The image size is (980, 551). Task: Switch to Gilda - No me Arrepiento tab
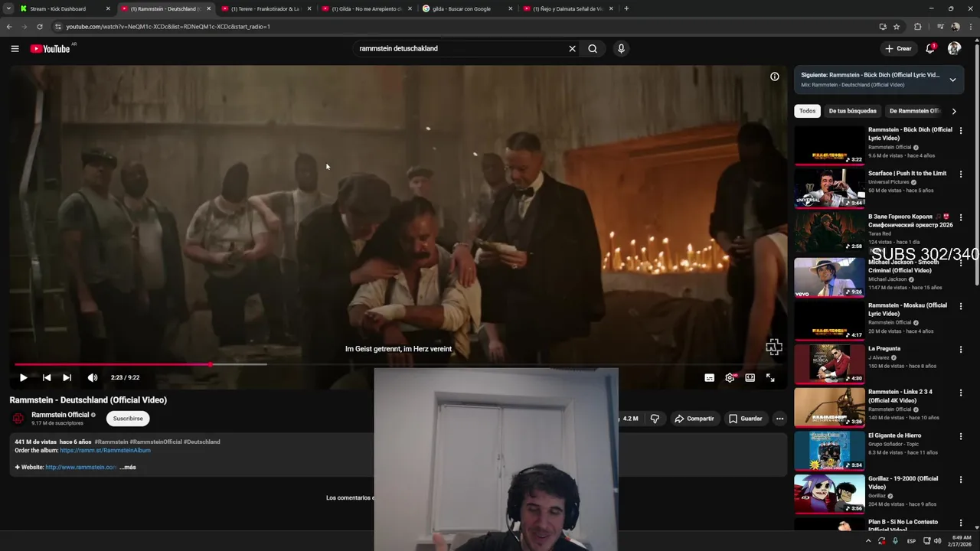[366, 8]
